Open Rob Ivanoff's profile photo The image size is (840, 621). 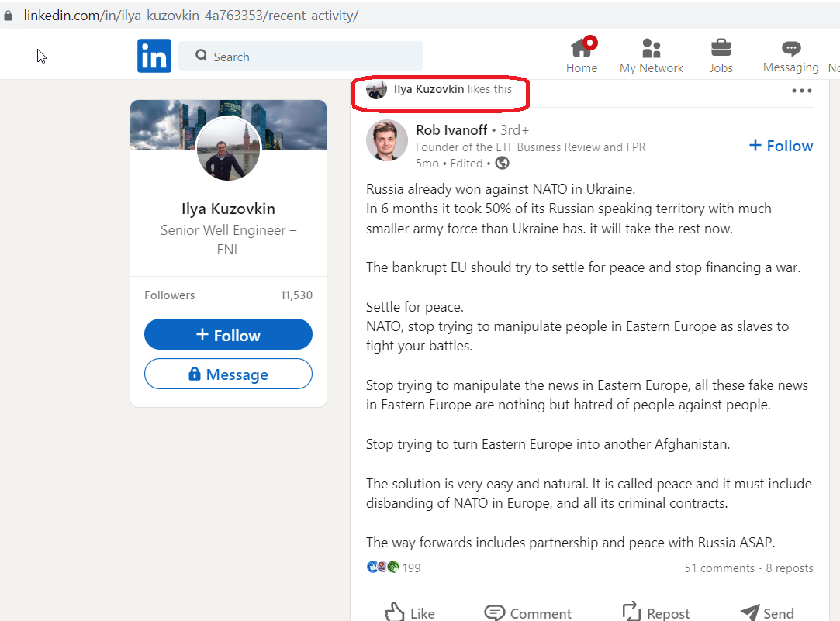point(387,140)
